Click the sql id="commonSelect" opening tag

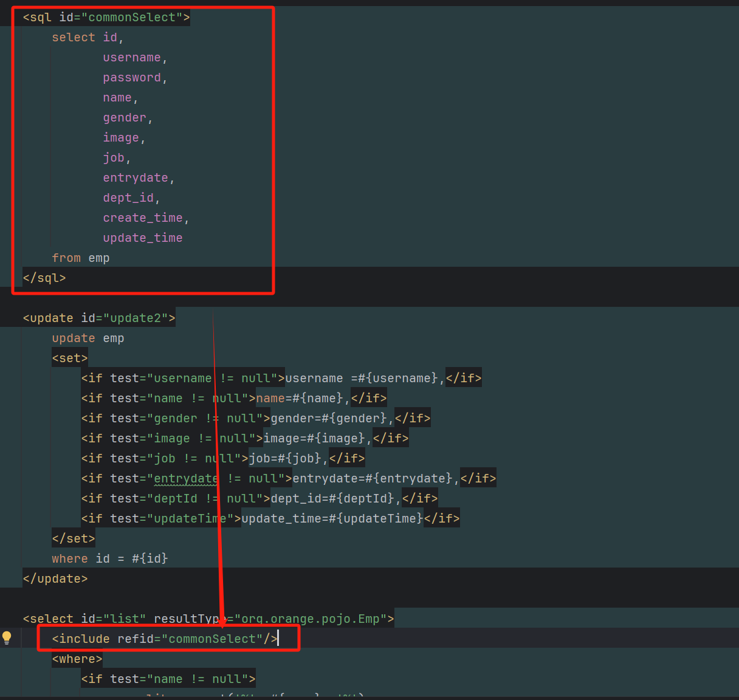(106, 17)
